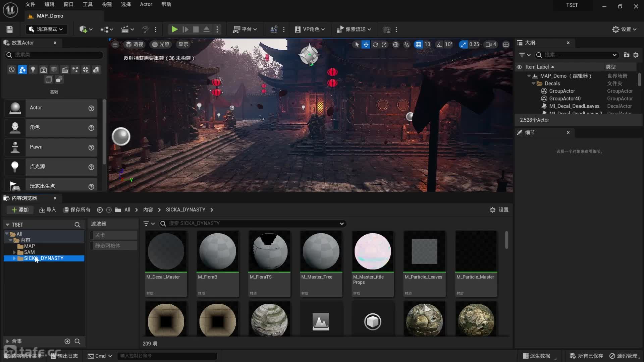
Task: Start Play in Editor with the green play button
Action: pyautogui.click(x=174, y=29)
